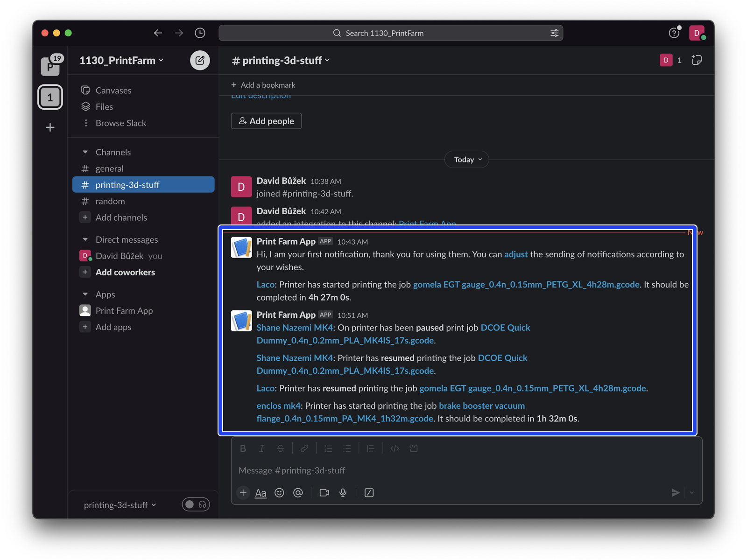Collapse the Channels section
Viewport: 747px width, 560px height.
(x=85, y=152)
